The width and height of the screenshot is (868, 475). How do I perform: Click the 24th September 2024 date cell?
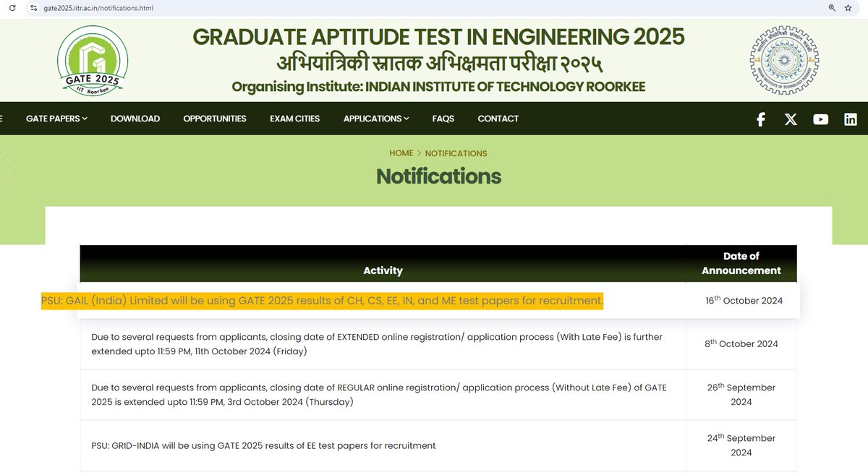[741, 445]
